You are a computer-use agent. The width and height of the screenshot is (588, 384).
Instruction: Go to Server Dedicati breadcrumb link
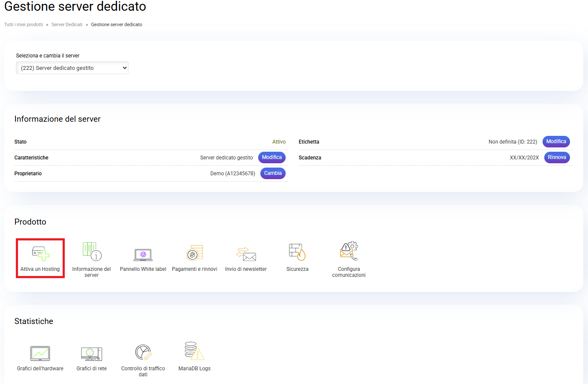67,24
